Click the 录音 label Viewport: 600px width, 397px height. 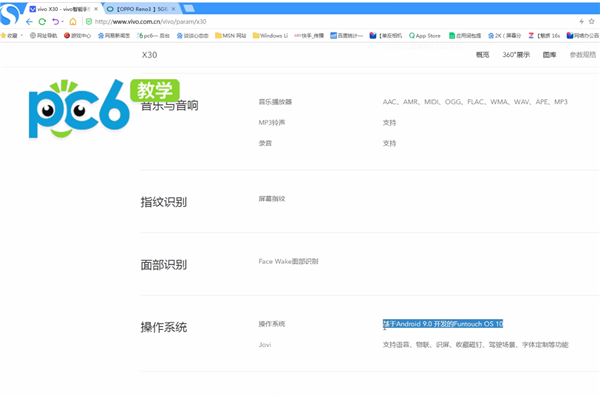(x=265, y=143)
